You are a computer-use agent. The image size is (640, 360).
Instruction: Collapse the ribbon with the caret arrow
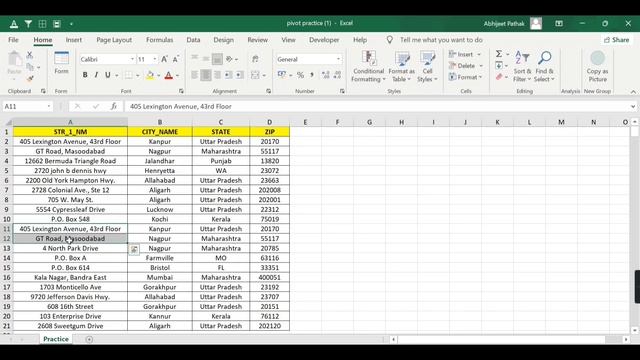click(x=633, y=92)
